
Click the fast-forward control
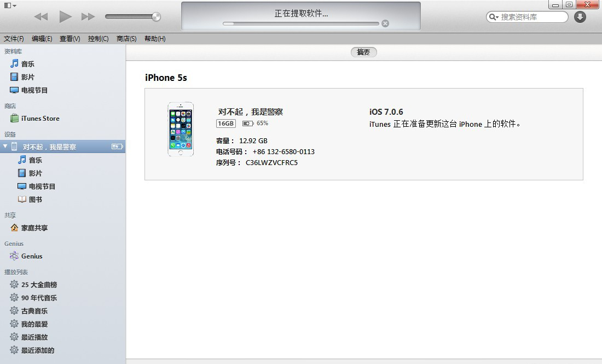coord(88,16)
